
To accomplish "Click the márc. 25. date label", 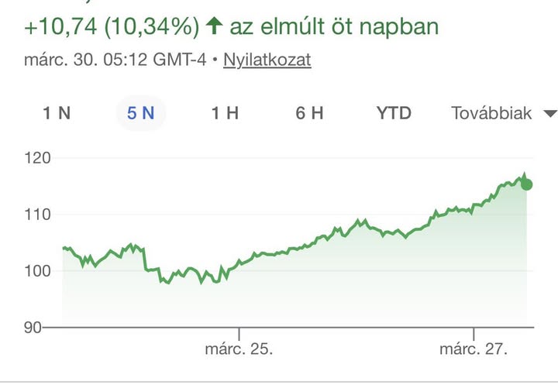I will tap(239, 349).
